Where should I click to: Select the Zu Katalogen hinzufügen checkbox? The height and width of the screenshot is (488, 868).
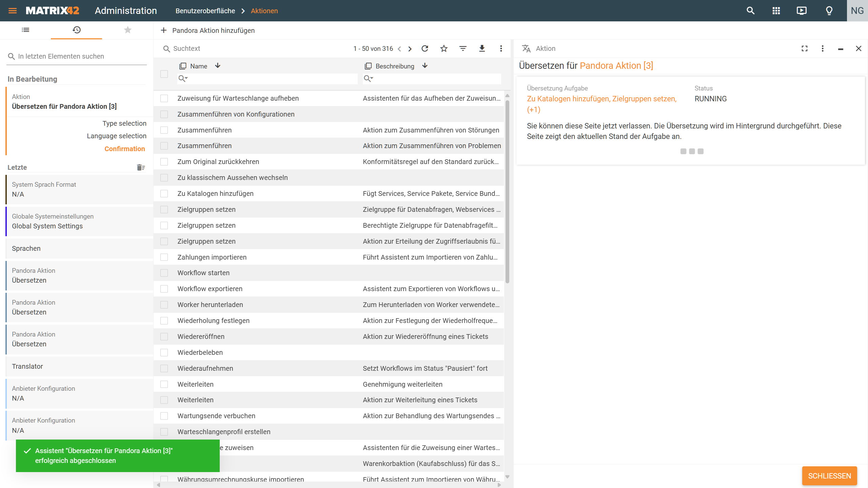(x=164, y=194)
